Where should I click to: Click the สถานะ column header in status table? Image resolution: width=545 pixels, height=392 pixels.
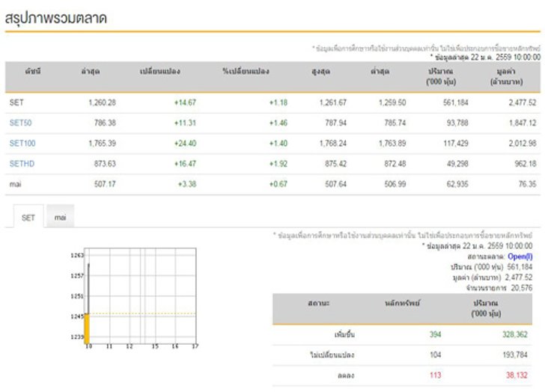pos(318,303)
